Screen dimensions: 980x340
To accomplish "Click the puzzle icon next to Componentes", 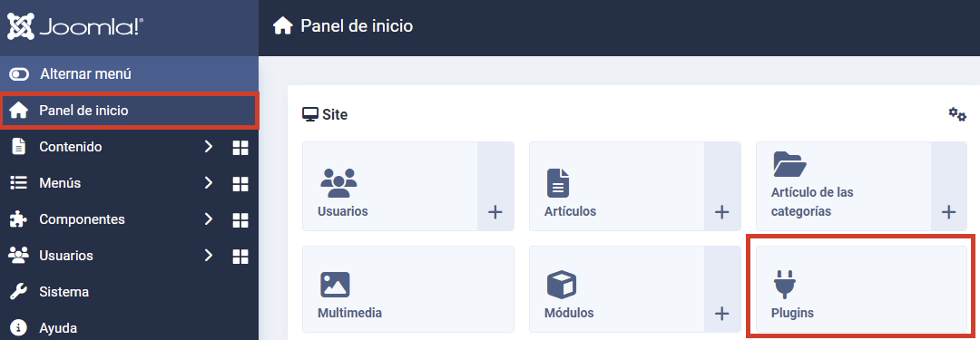I will click(19, 219).
